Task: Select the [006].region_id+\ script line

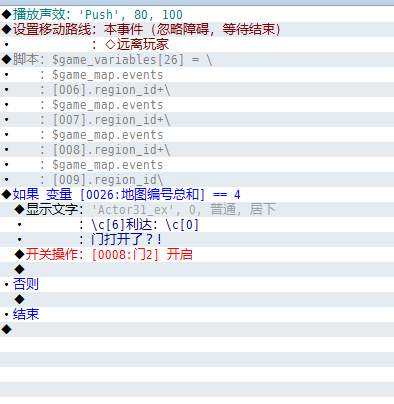Action: click(x=197, y=89)
